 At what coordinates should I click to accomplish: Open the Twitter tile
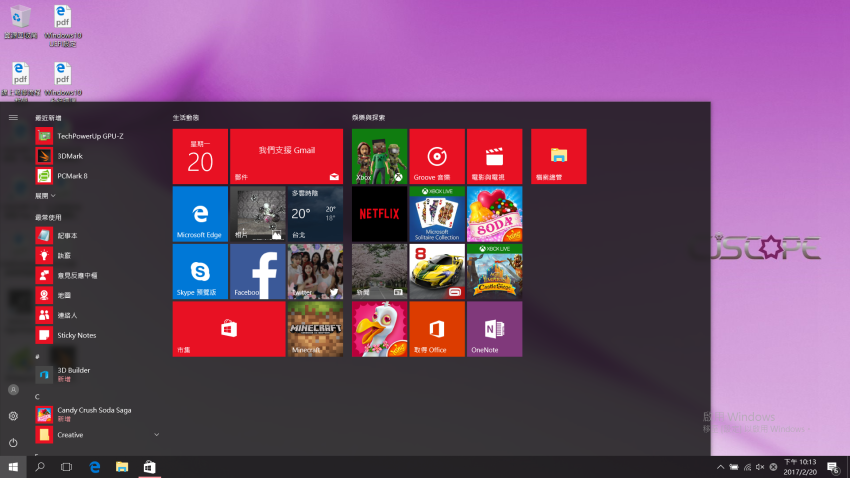[315, 272]
